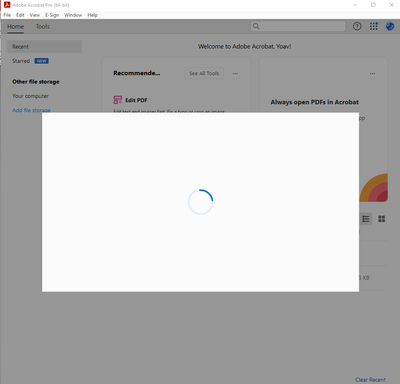Switch to the Tools tab

tap(43, 26)
